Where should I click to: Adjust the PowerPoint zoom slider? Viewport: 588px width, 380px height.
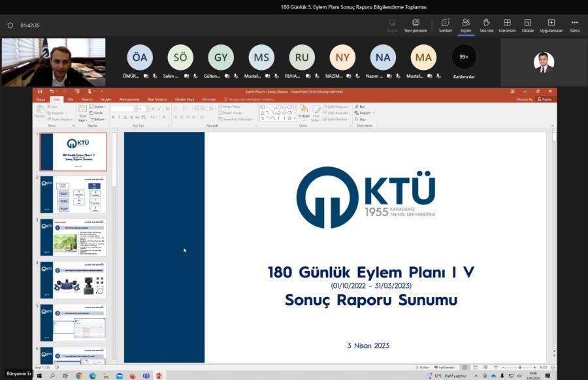click(519, 367)
